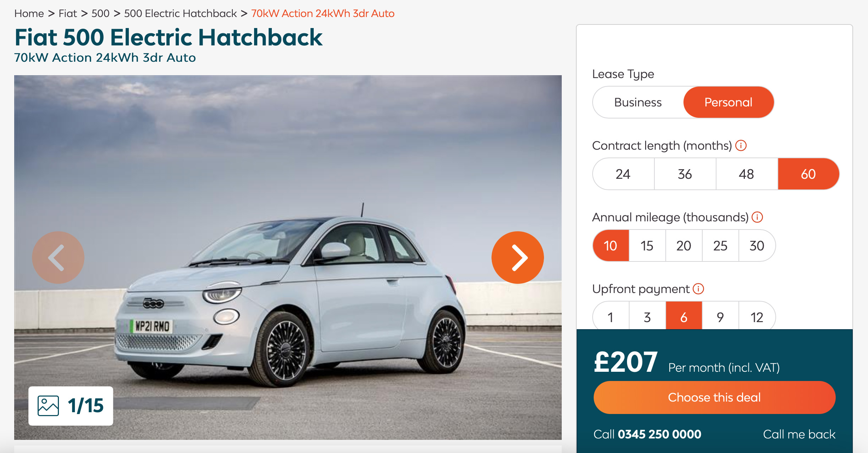Click Choose this deal button
The width and height of the screenshot is (868, 453).
point(714,397)
